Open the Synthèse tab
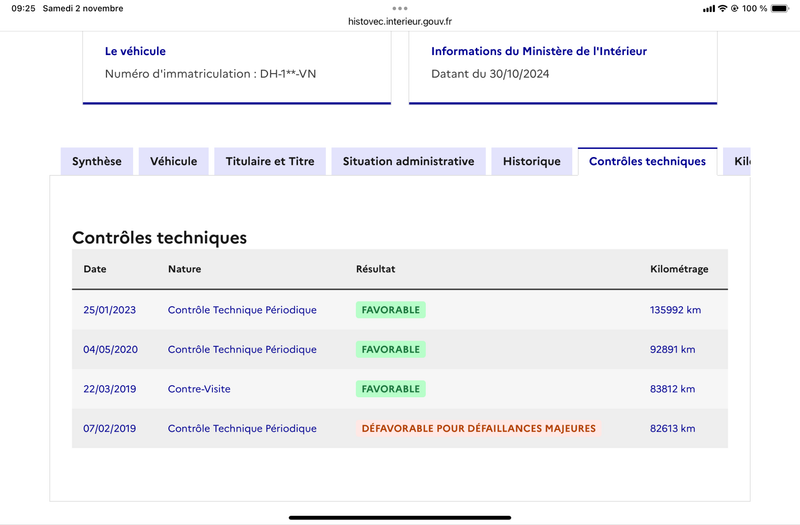 pyautogui.click(x=97, y=161)
